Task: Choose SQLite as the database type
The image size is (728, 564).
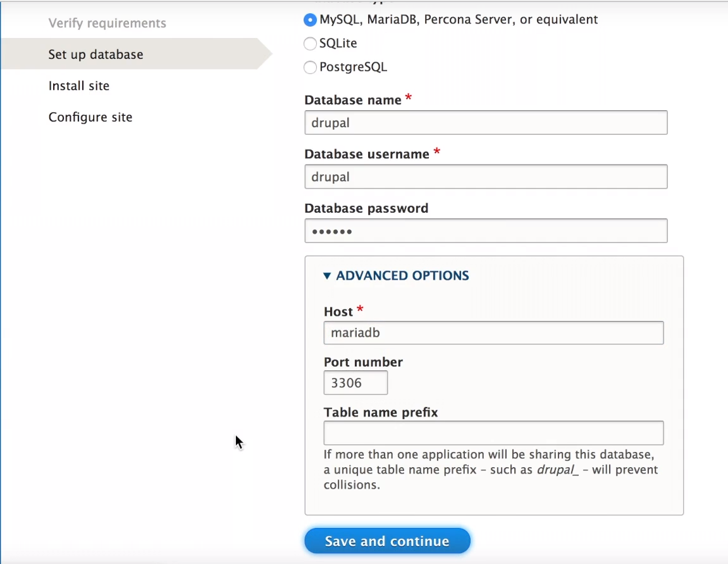Action: [x=310, y=43]
